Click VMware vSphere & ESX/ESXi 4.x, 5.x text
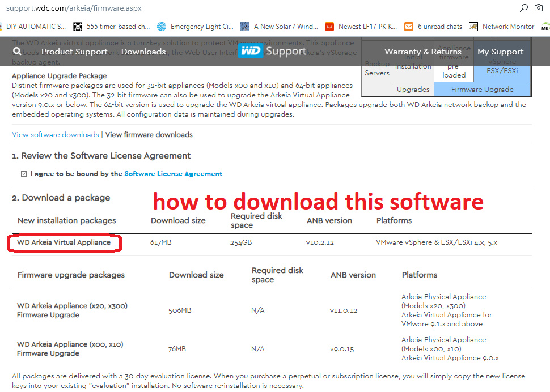Viewport: 550px width, 392px height. click(437, 242)
